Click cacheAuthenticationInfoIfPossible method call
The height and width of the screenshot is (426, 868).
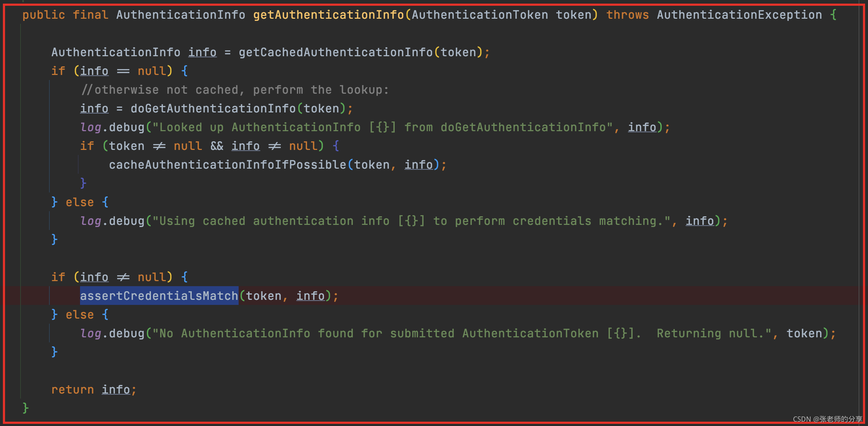(227, 165)
